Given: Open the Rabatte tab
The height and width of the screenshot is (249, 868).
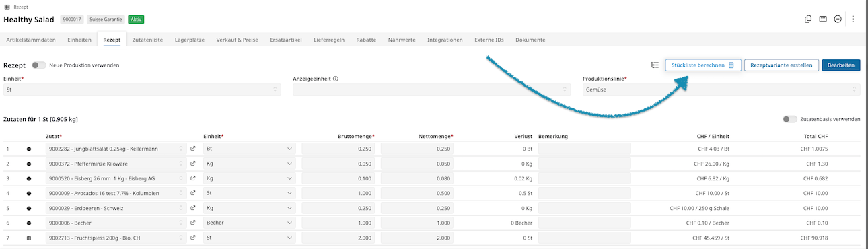Looking at the screenshot, I should [366, 40].
